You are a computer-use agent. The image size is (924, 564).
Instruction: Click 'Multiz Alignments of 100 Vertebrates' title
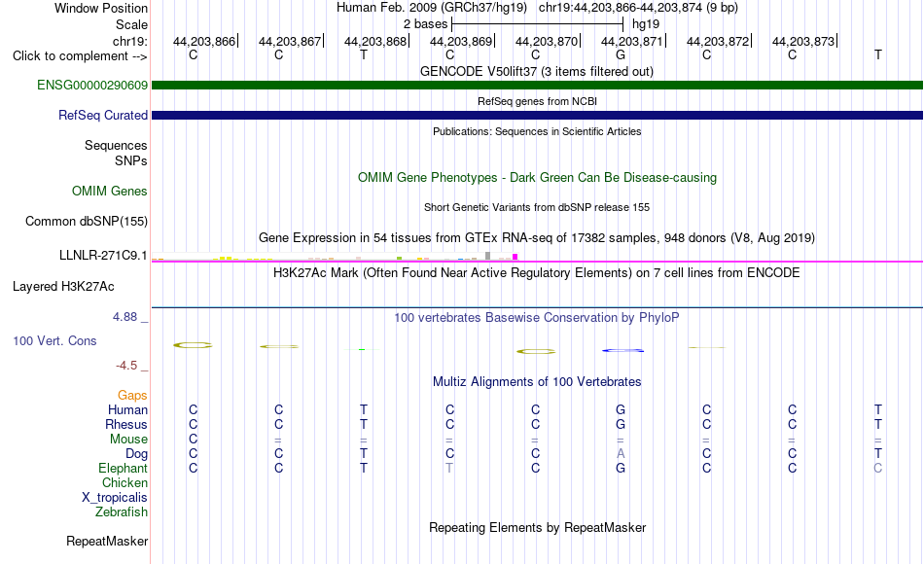[537, 382]
